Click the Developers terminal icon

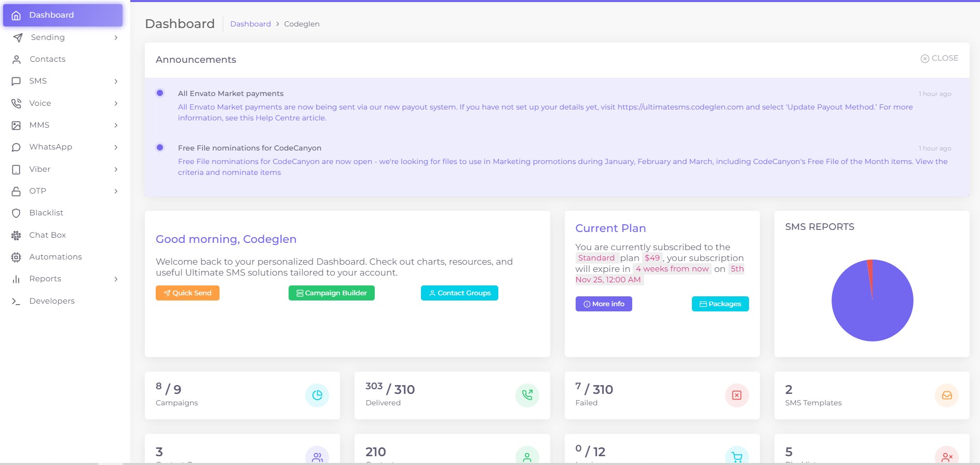(16, 301)
